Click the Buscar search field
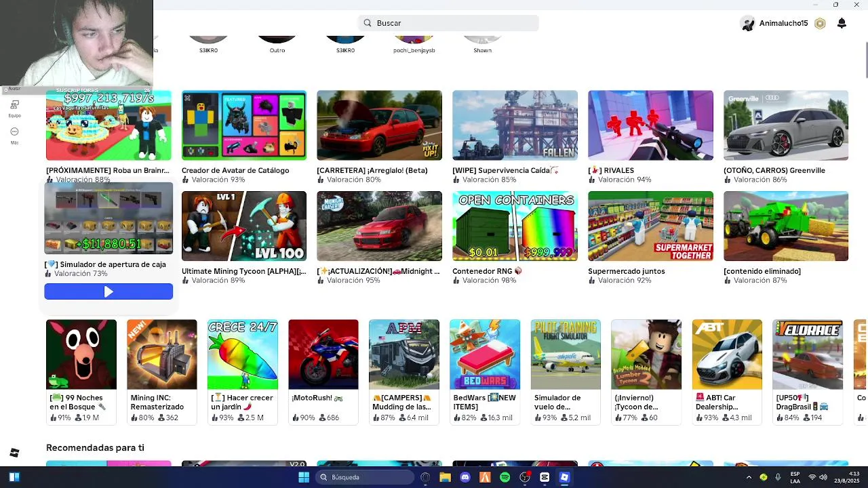 tap(448, 23)
